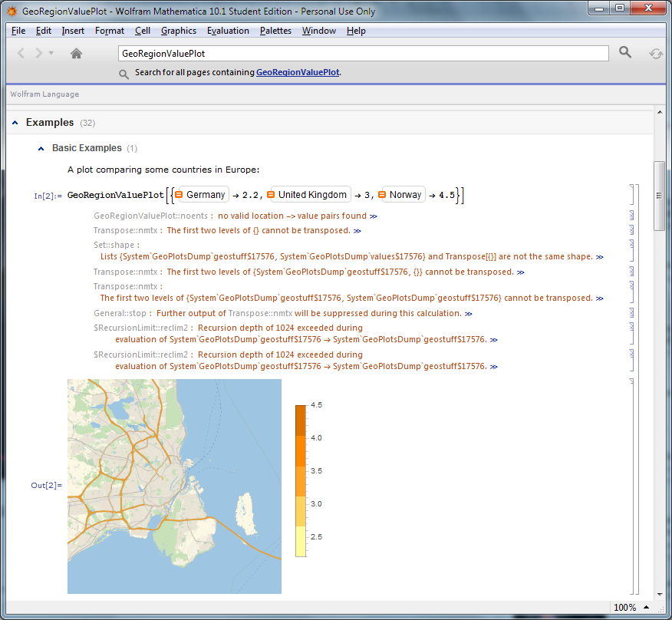This screenshot has height=620, width=672.
Task: Open the Evaluation menu
Action: click(x=228, y=31)
